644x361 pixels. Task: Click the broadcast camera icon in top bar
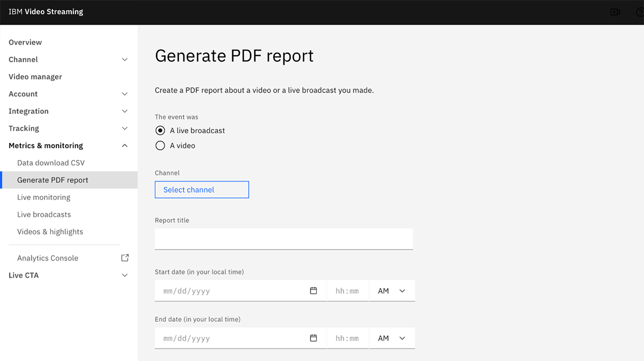(615, 12)
